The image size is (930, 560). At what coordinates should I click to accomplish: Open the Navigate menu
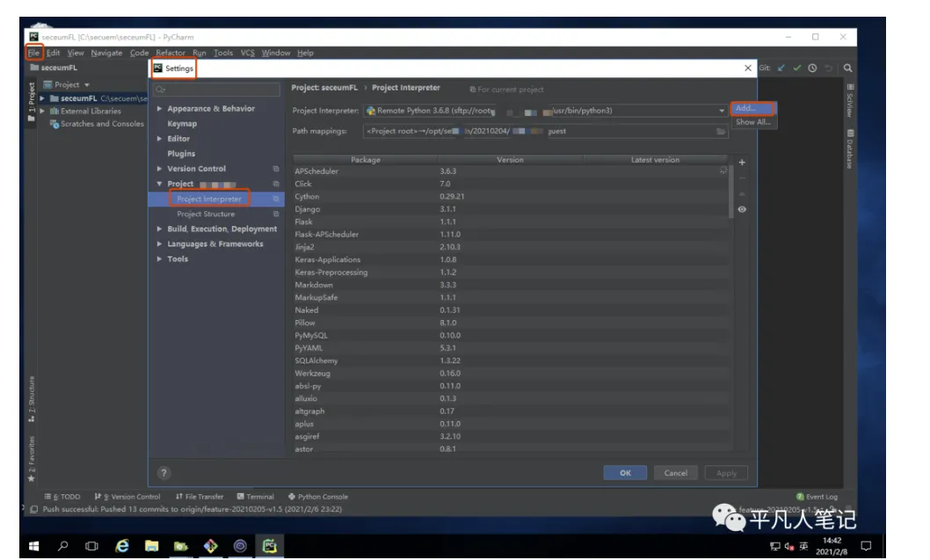106,53
